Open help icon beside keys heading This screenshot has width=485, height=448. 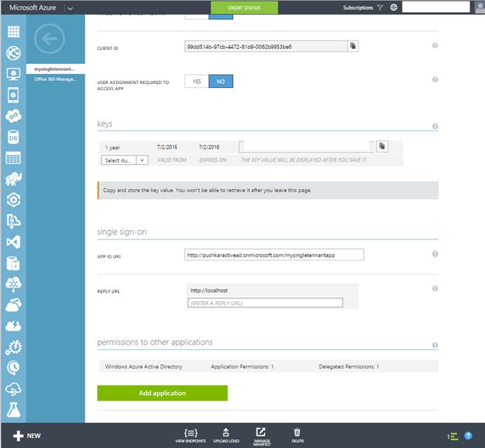tap(435, 126)
